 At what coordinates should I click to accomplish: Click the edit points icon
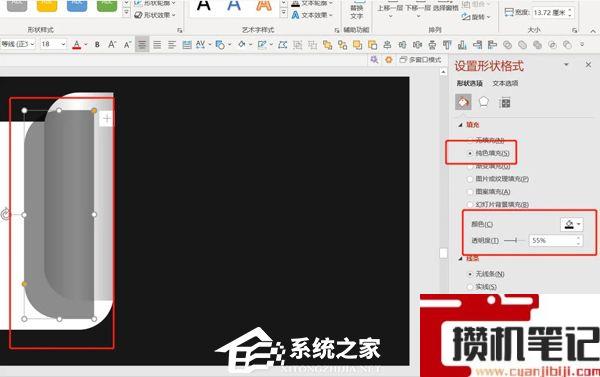click(x=282, y=45)
